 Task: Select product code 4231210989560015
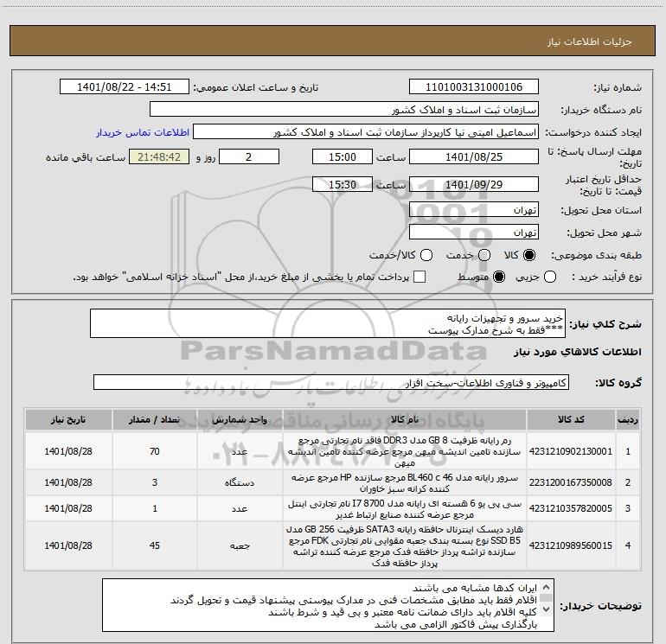tap(571, 545)
